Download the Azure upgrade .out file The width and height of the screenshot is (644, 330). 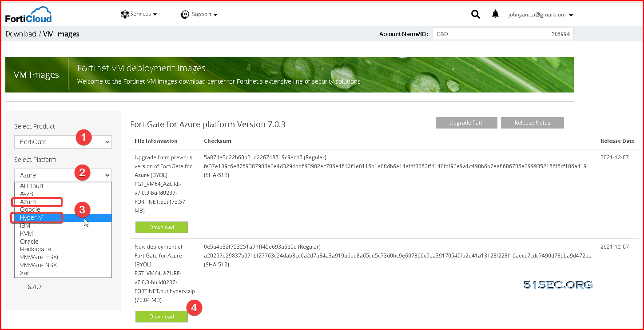[x=162, y=227]
